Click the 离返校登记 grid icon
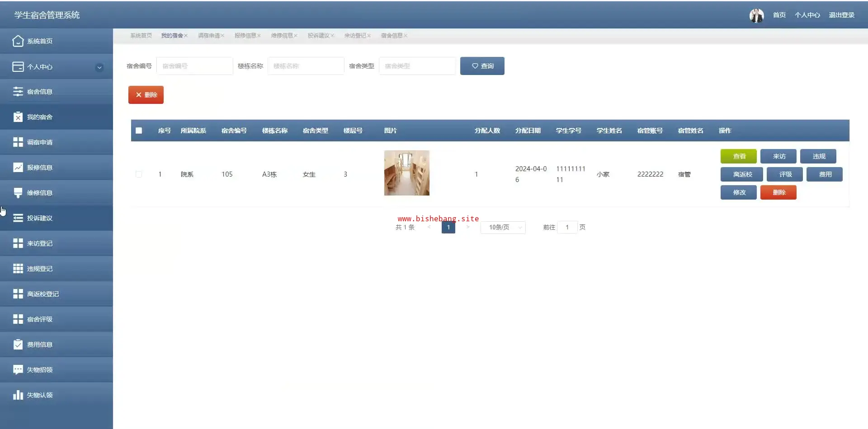The image size is (868, 429). [x=18, y=294]
